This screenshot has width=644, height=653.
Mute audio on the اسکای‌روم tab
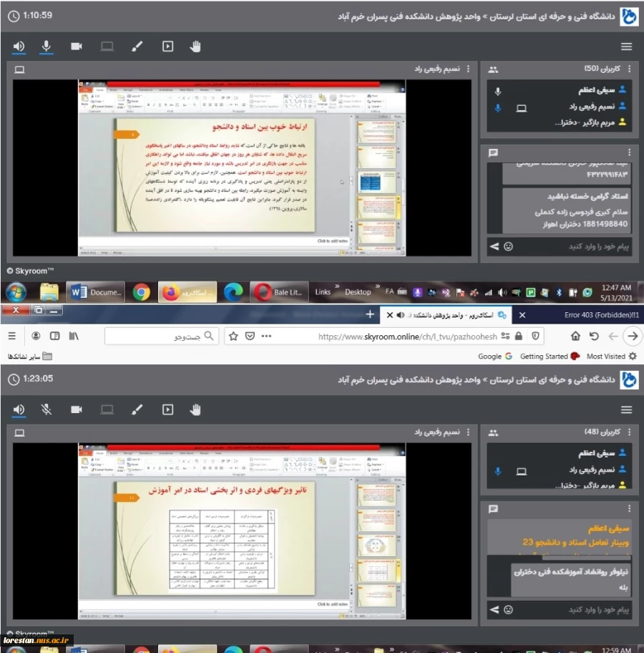[400, 315]
